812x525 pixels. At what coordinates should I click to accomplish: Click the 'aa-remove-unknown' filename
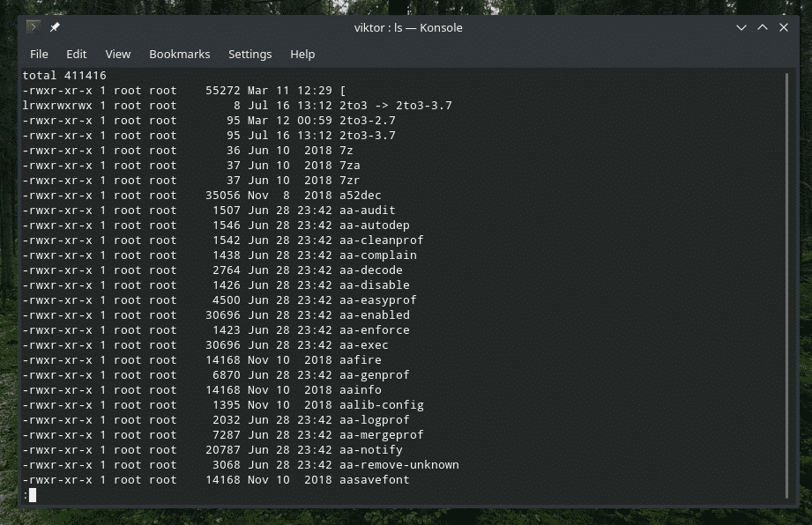point(399,465)
